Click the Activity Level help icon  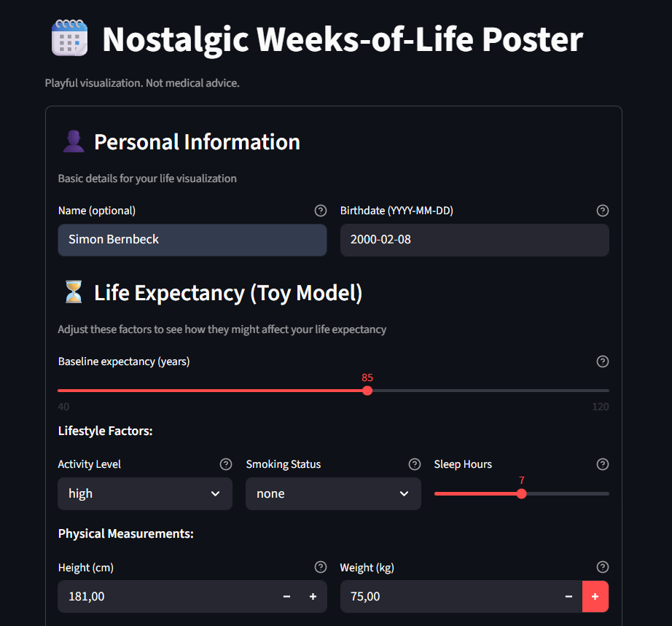[x=226, y=464]
